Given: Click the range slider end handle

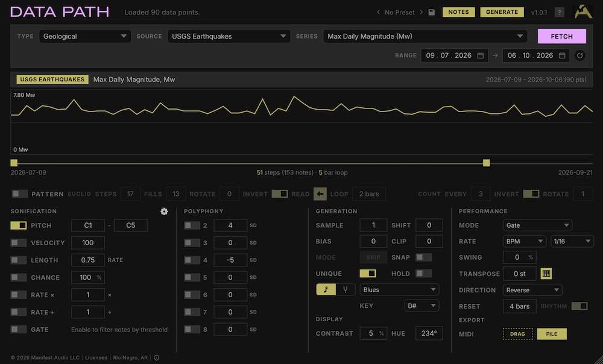Looking at the screenshot, I should 487,163.
